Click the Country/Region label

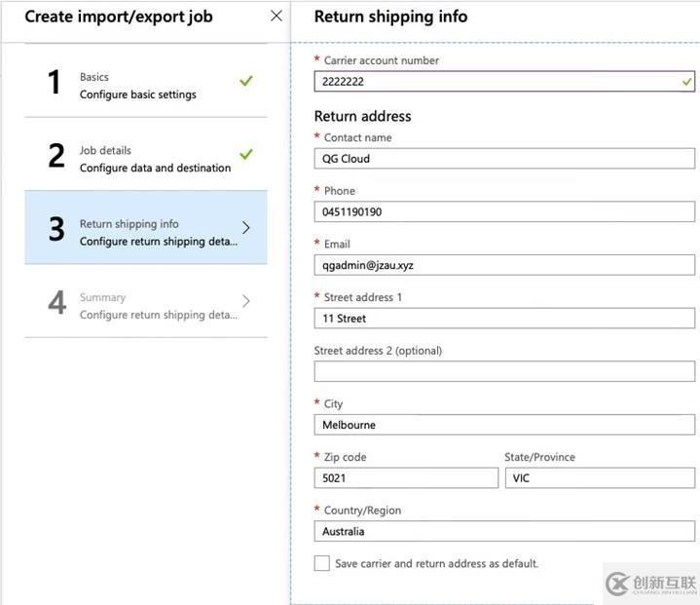pyautogui.click(x=362, y=510)
